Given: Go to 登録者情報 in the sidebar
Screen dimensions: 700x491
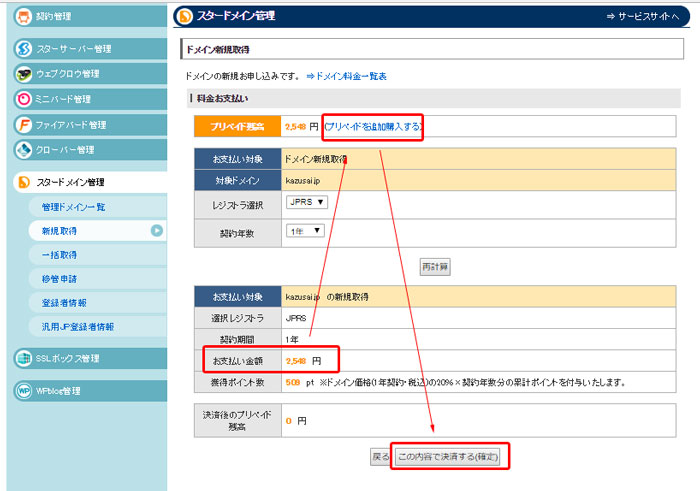Looking at the screenshot, I should [63, 302].
